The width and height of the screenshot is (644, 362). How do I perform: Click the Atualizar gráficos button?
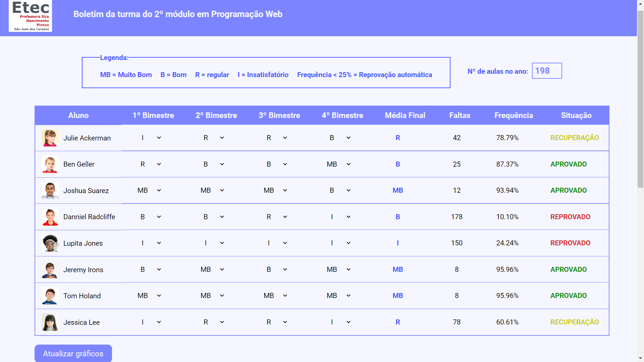(x=73, y=353)
